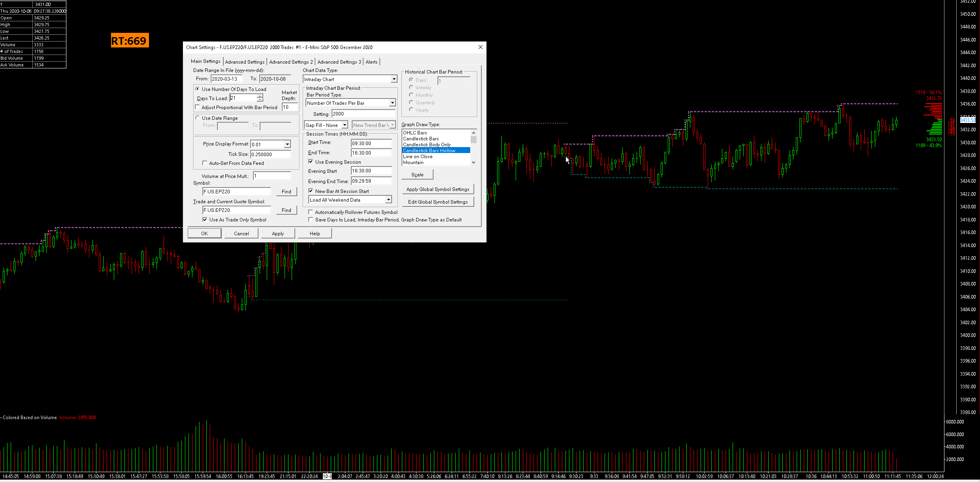Viewport: 980px width, 482px height.
Task: Click the session End Time field
Action: pos(371,153)
